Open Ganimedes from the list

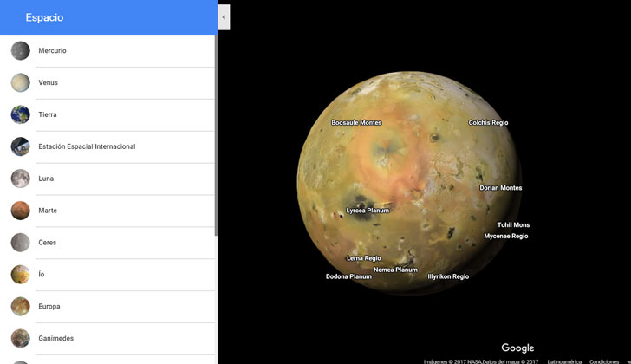pyautogui.click(x=55, y=338)
